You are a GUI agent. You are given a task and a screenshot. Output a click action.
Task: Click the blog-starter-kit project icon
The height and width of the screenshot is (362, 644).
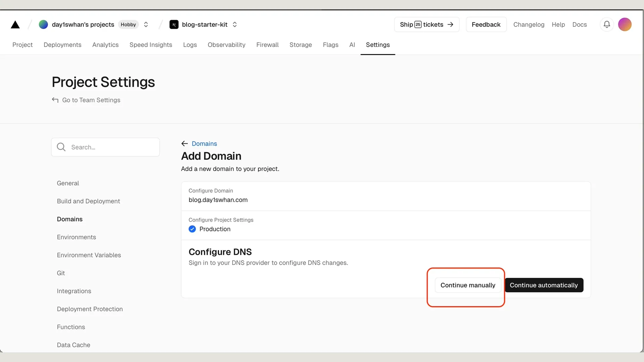tap(174, 24)
